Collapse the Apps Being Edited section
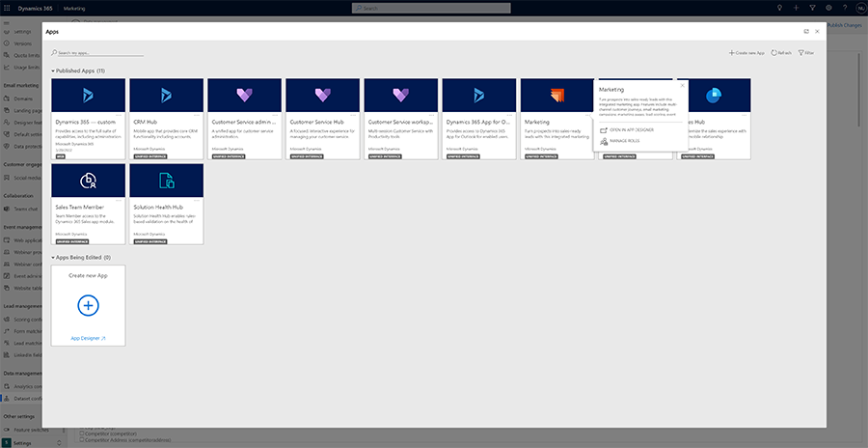Image resolution: width=868 pixels, height=448 pixels. 53,257
